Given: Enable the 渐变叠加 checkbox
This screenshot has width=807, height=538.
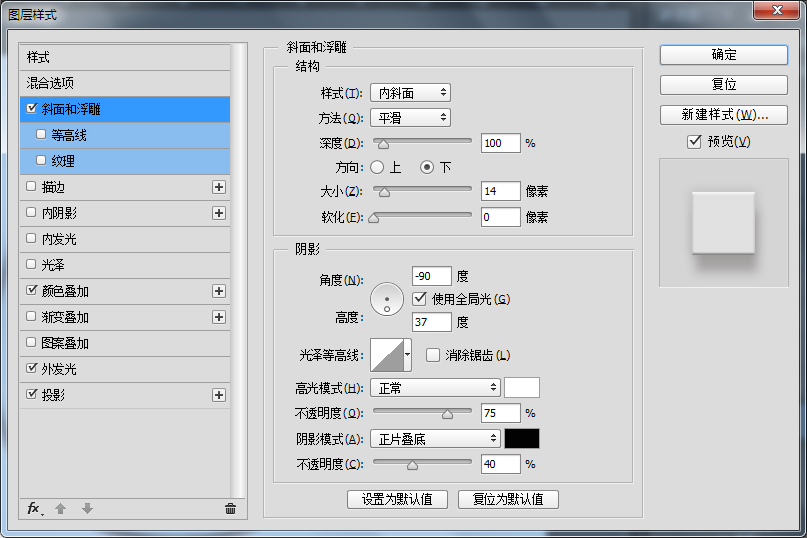Looking at the screenshot, I should 31,316.
